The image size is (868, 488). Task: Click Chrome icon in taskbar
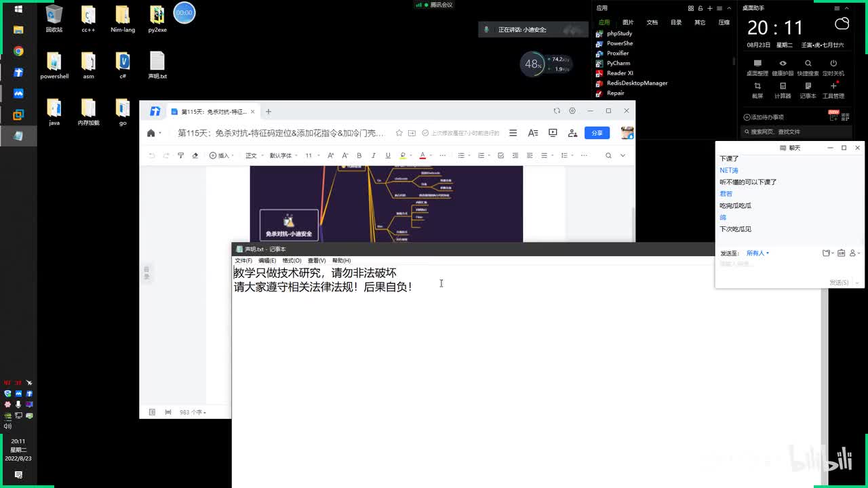coord(18,51)
